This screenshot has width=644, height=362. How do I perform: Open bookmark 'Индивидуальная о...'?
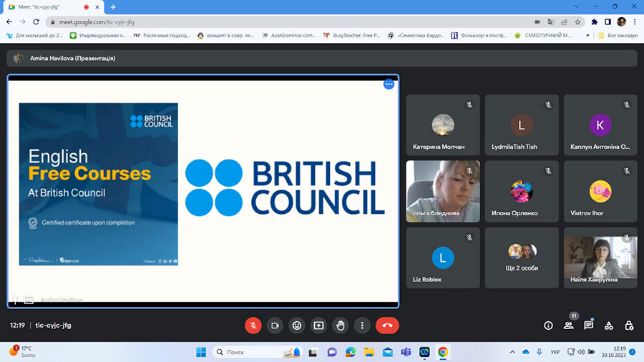[99, 35]
